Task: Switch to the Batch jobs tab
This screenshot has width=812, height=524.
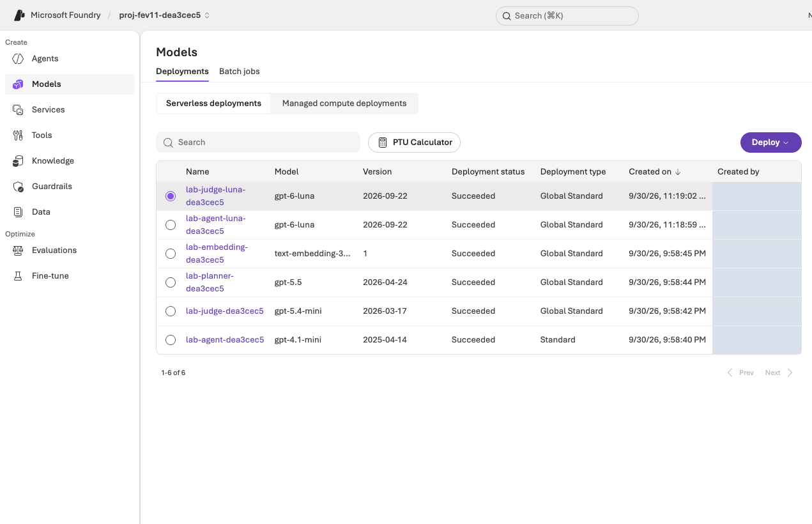Action: pos(240,71)
